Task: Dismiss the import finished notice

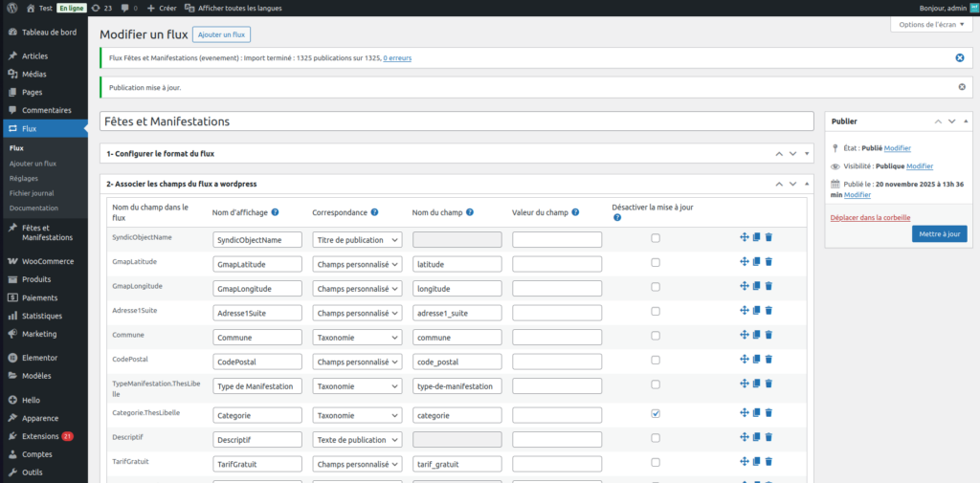Action: [960, 58]
